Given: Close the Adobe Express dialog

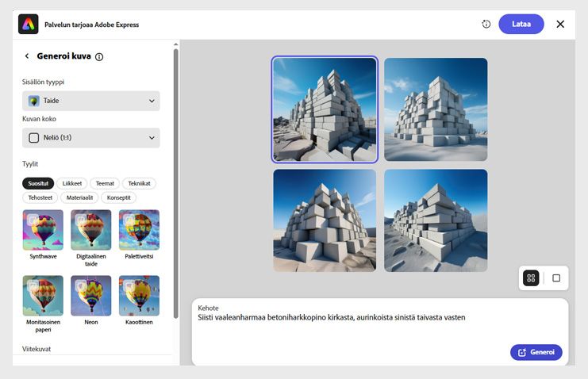Looking at the screenshot, I should coord(560,24).
